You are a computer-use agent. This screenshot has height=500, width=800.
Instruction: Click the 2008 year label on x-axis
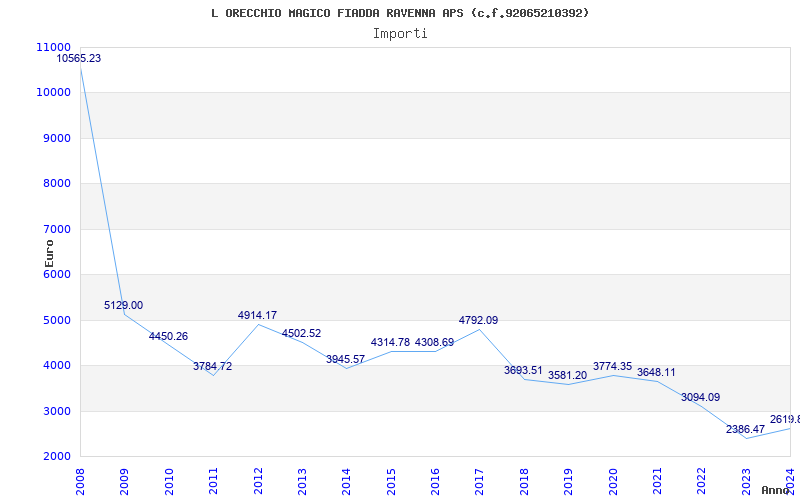point(80,481)
